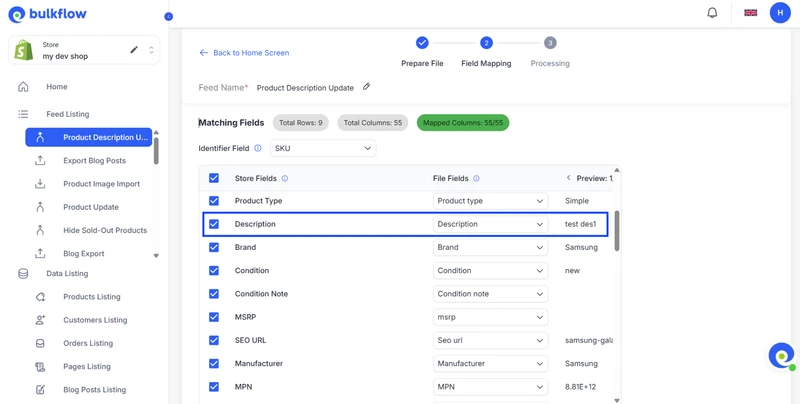Select Field Mapping step 2
The image size is (800, 404).
point(486,53)
